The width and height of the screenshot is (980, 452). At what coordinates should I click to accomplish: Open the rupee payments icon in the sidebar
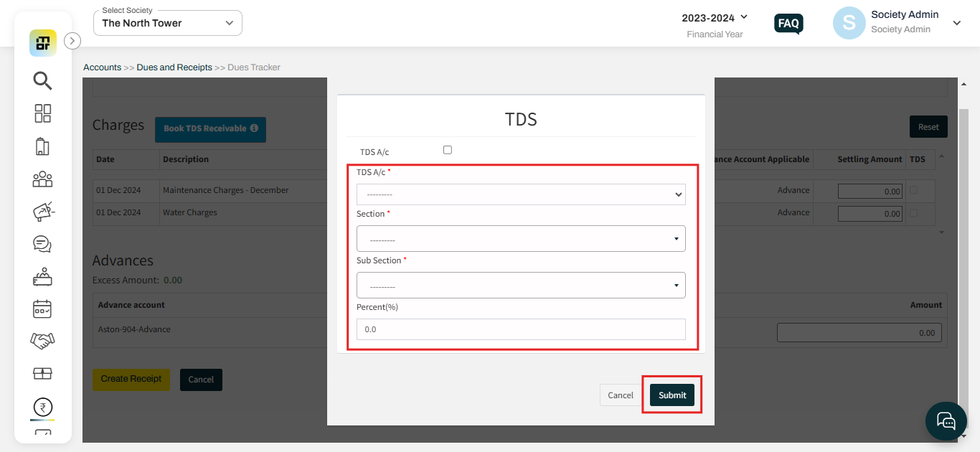point(42,407)
